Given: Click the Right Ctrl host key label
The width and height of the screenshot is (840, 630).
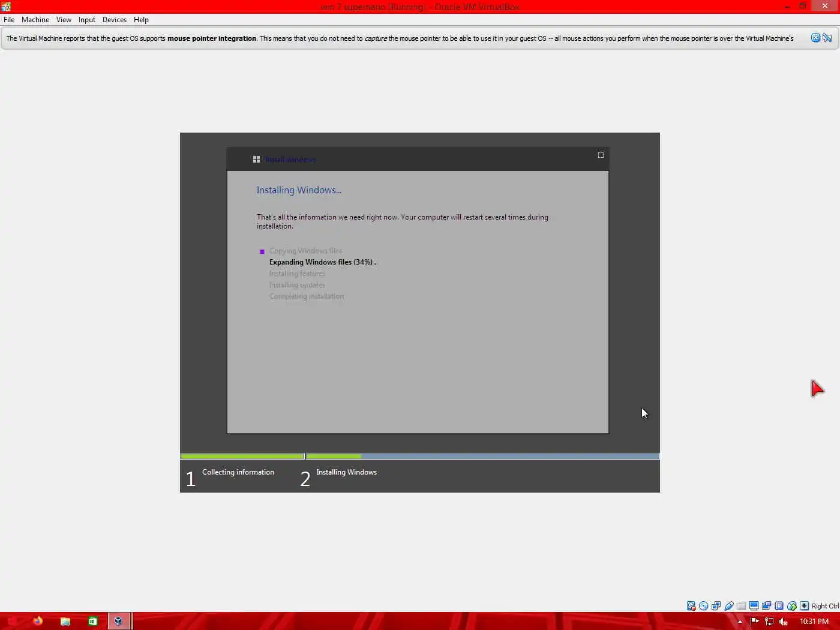Looking at the screenshot, I should pyautogui.click(x=825, y=606).
